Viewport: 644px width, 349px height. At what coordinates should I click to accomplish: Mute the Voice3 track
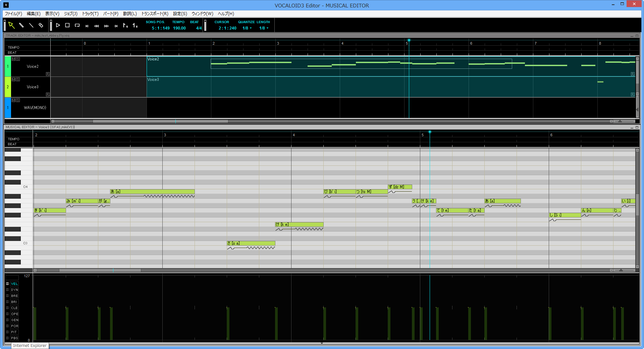click(14, 80)
